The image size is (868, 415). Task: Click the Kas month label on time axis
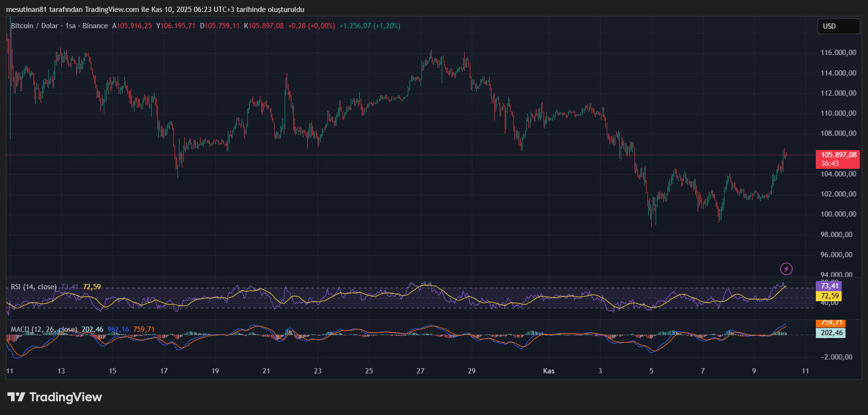548,371
